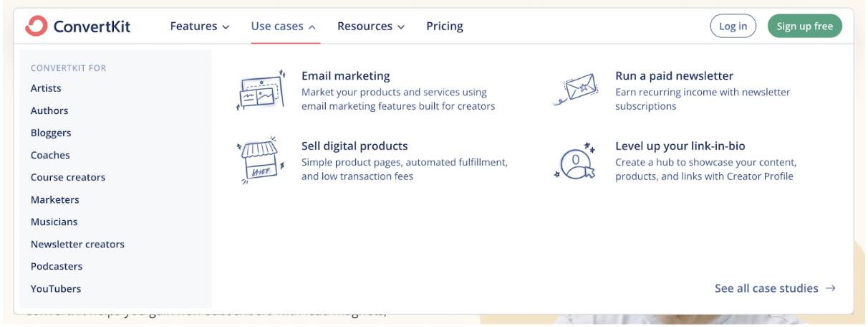
Task: Open the Sell digital products heading
Action: coord(355,146)
